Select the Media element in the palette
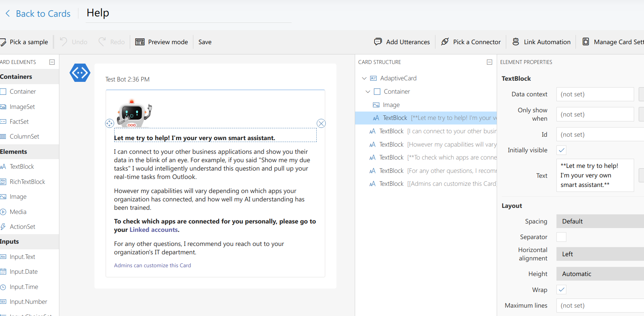Screen dimensions: 644x316 point(18,212)
